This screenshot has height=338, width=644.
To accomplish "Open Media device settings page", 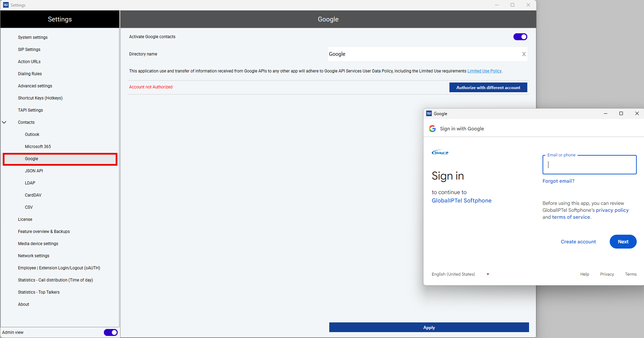I will coord(38,244).
